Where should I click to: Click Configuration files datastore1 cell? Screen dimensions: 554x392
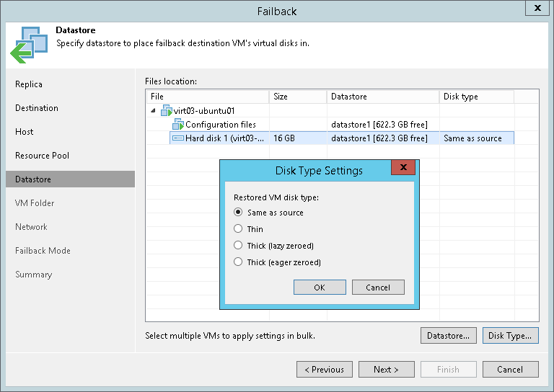[x=383, y=125]
